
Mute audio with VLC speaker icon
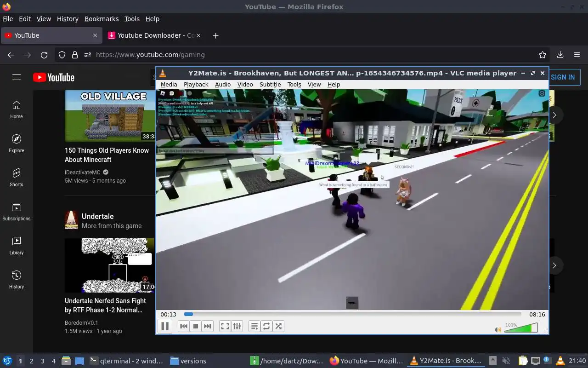[x=498, y=329]
